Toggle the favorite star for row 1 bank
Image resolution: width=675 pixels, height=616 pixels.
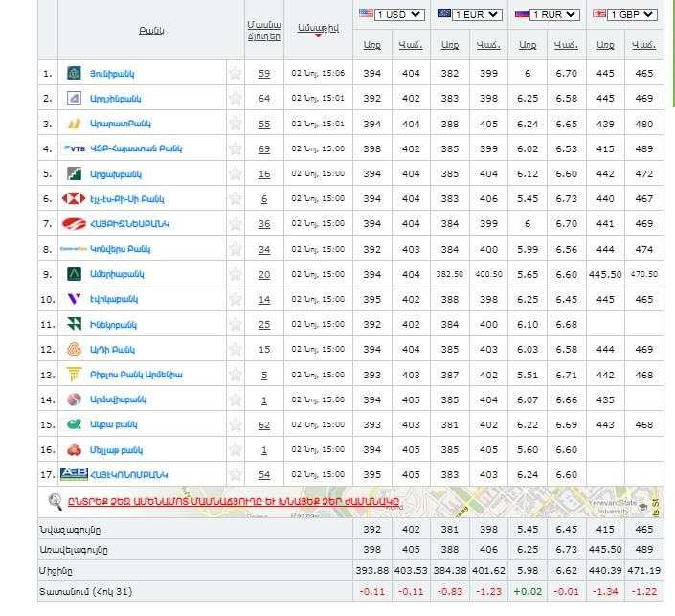(235, 73)
